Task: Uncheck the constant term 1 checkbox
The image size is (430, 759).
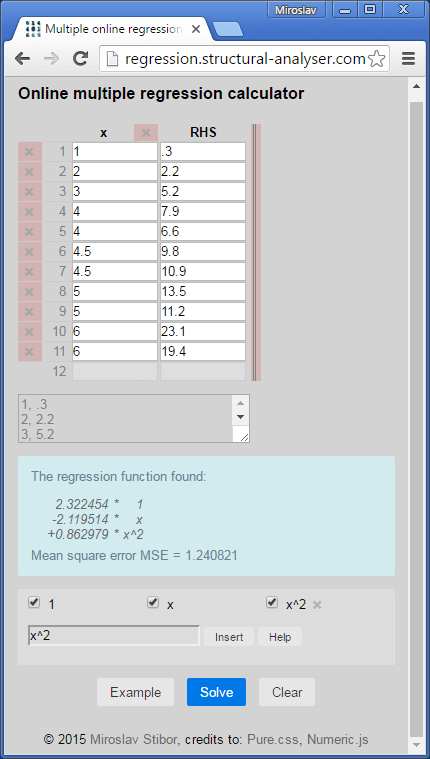Action: (x=34, y=603)
